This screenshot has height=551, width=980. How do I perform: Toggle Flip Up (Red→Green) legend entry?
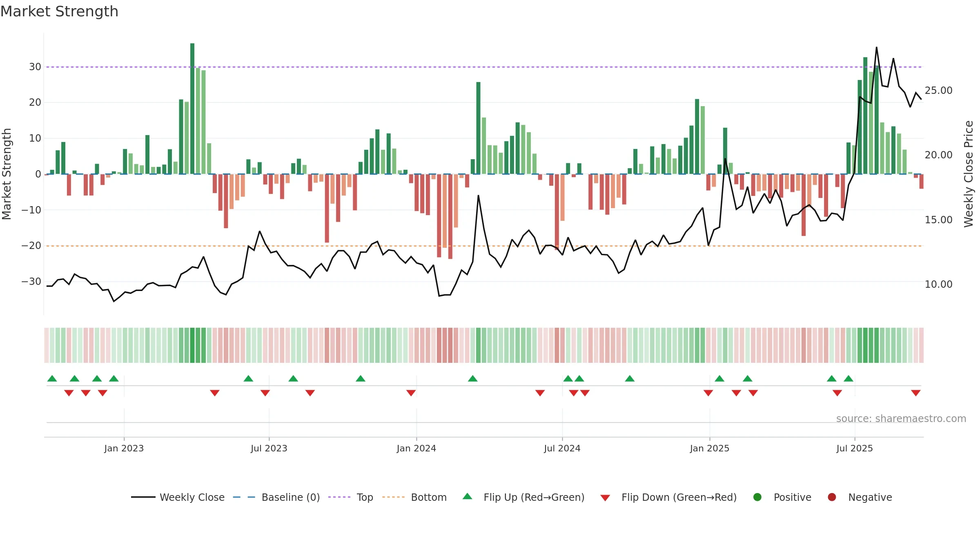click(523, 497)
